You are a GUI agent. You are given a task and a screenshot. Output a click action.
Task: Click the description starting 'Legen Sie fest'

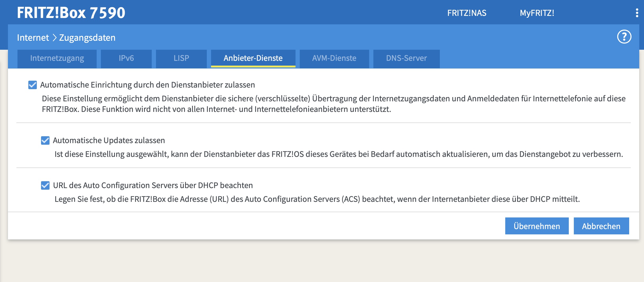click(317, 199)
